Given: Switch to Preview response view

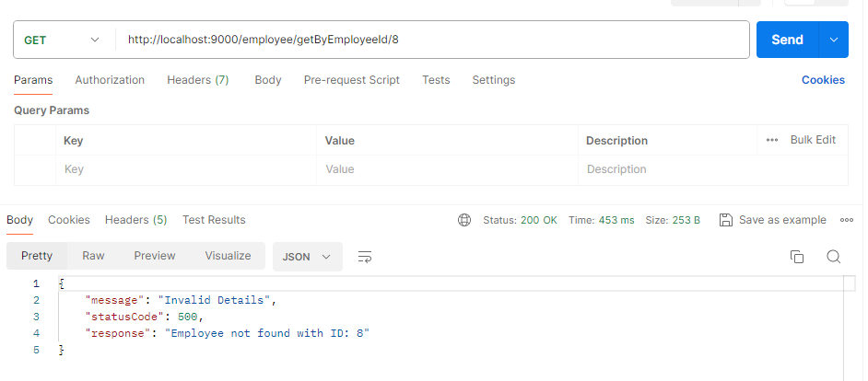Looking at the screenshot, I should click(x=154, y=256).
